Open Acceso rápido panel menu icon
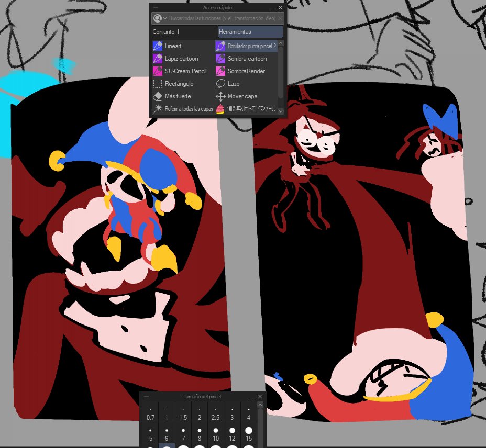This screenshot has height=448, width=486. (156, 7)
